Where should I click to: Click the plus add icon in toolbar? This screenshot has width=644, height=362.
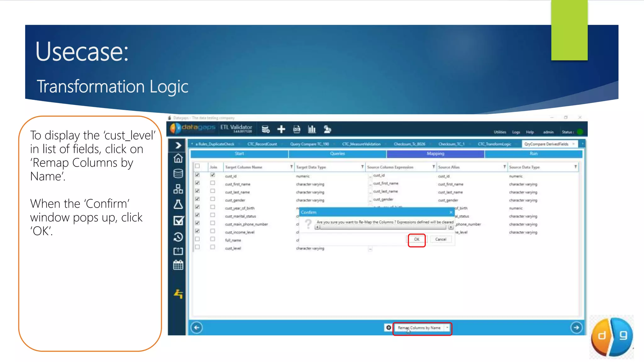281,129
